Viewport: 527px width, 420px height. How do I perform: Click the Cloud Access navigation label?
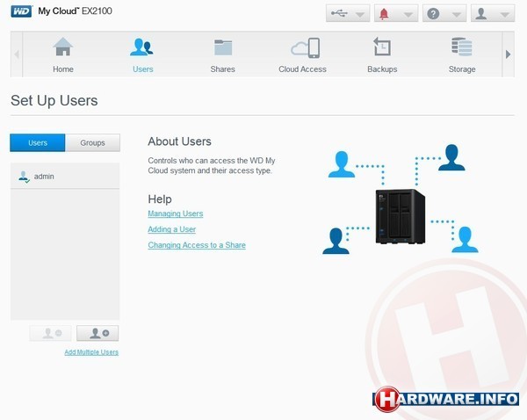point(302,69)
